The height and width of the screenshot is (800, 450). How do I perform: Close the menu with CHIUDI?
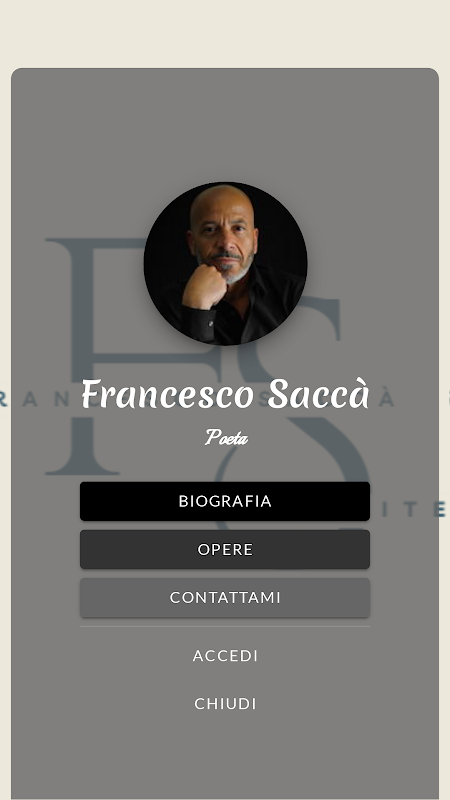pyautogui.click(x=225, y=704)
